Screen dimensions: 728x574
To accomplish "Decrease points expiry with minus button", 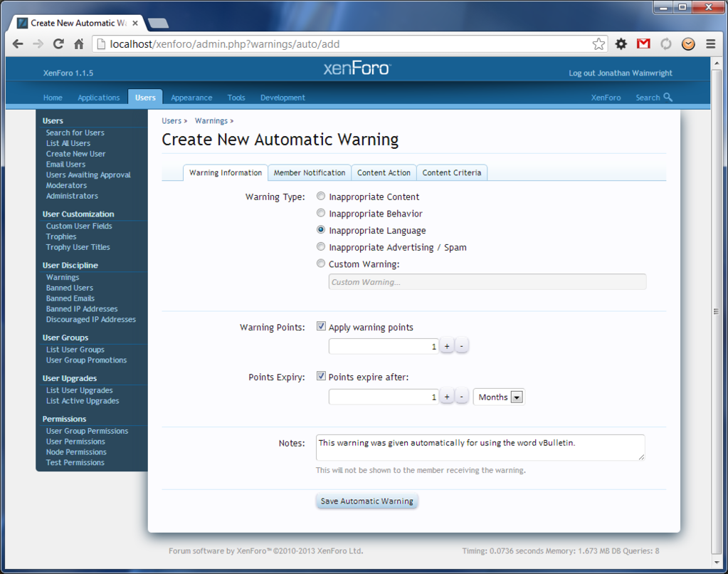I will (x=462, y=397).
